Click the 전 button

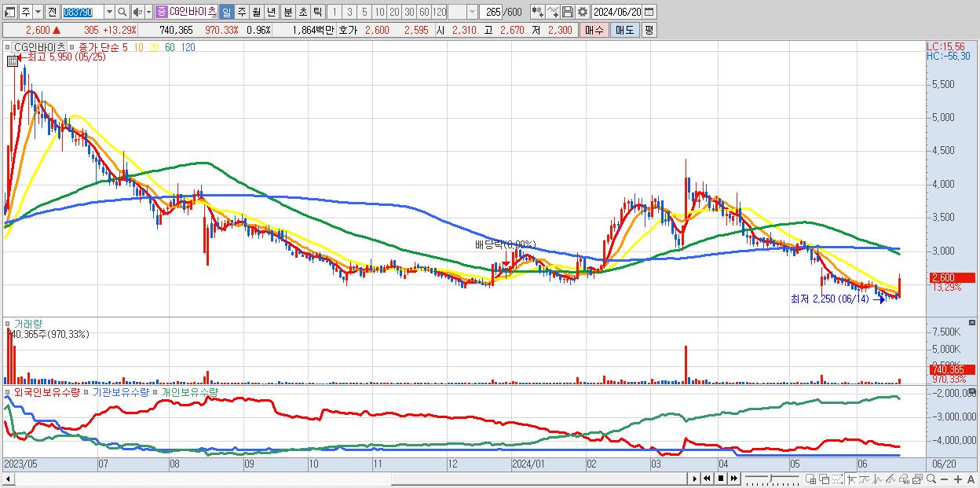pos(52,12)
